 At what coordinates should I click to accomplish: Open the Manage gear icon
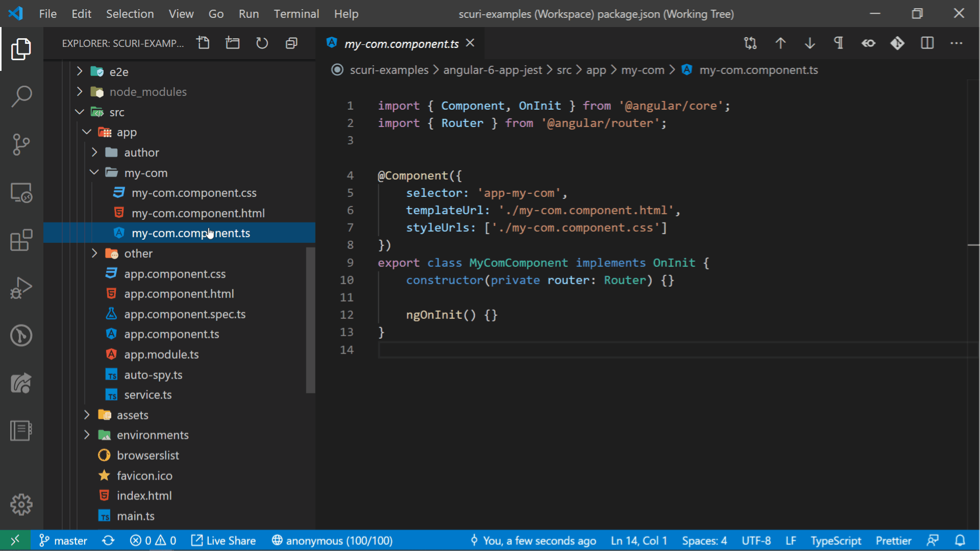click(21, 505)
